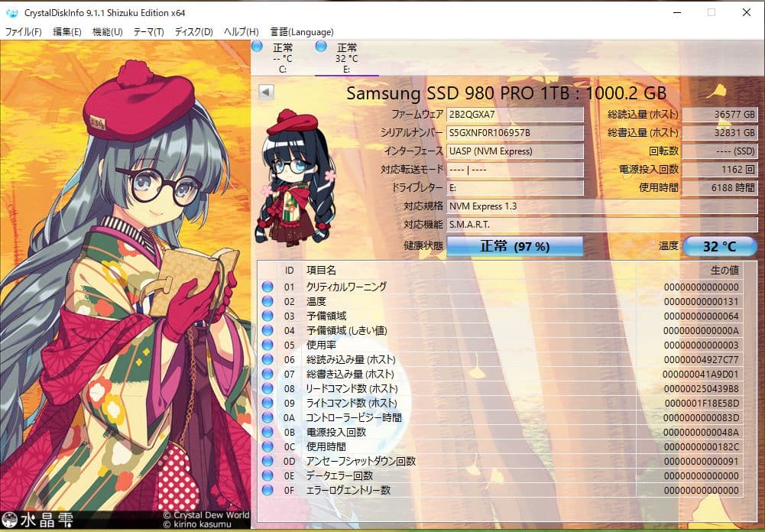Click the interface field UASP (NVM Express)
Screen dimensions: 765x532
click(515, 151)
